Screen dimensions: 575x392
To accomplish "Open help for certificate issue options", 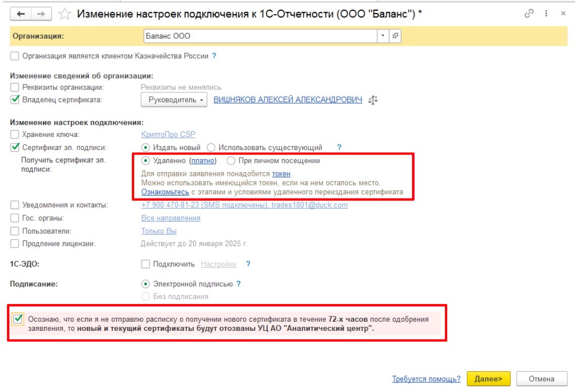I will 339,148.
